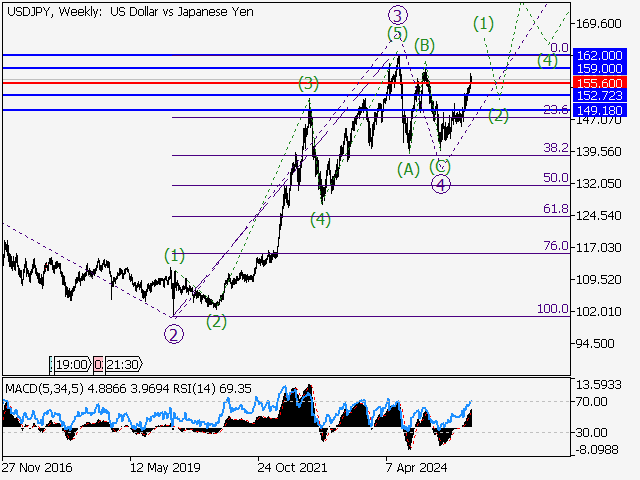The image size is (640, 480).
Task: Click the green (A) wave label
Action: click(x=407, y=169)
